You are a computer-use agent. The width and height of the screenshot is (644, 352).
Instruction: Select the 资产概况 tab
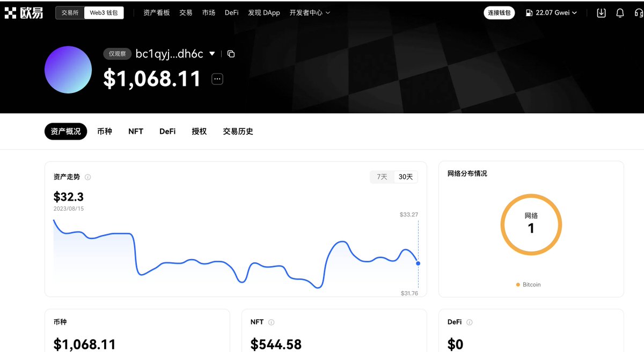click(65, 131)
